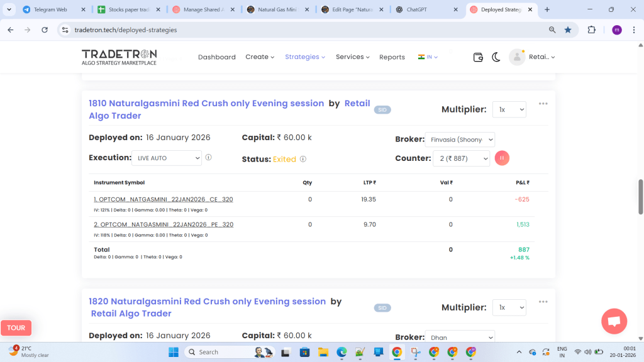Expand the Counter 2 (₹ 887) dropdown
The width and height of the screenshot is (644, 362).
461,158
